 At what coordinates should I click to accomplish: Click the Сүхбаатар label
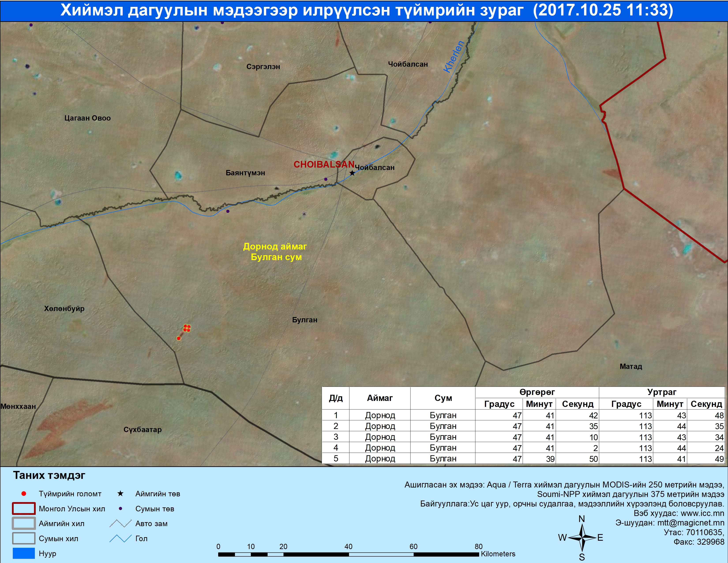[142, 430]
